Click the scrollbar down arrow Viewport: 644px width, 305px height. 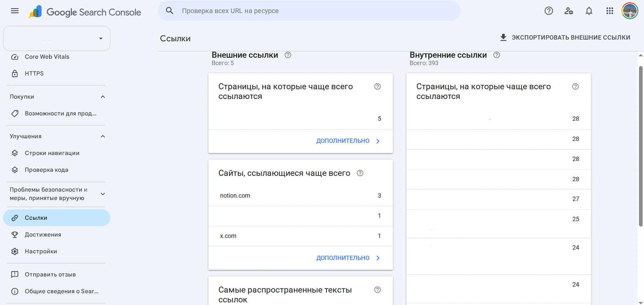pos(641,302)
